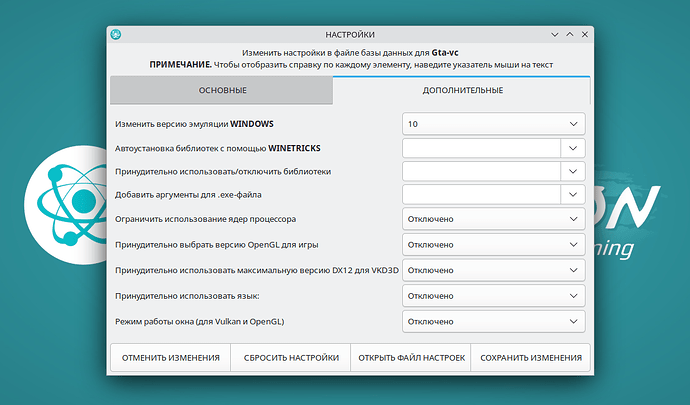690x405 pixels.
Task: Expand the forced language dropdown
Action: (x=493, y=296)
